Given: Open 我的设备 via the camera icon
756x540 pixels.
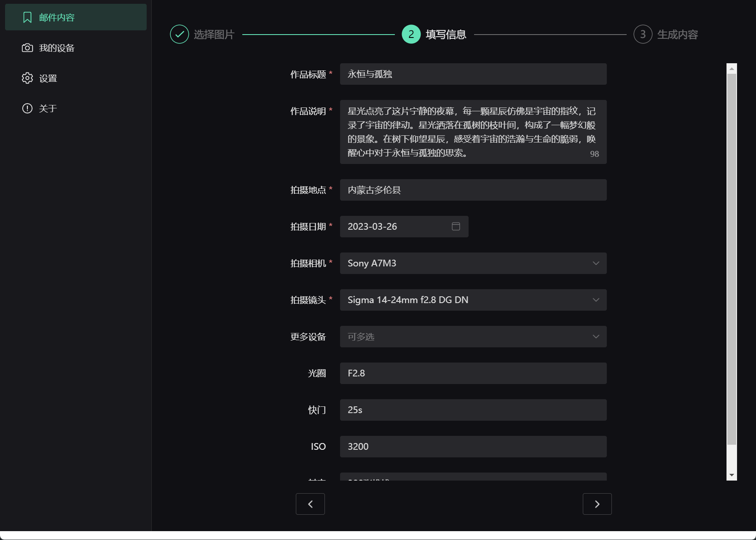Looking at the screenshot, I should click(x=27, y=48).
